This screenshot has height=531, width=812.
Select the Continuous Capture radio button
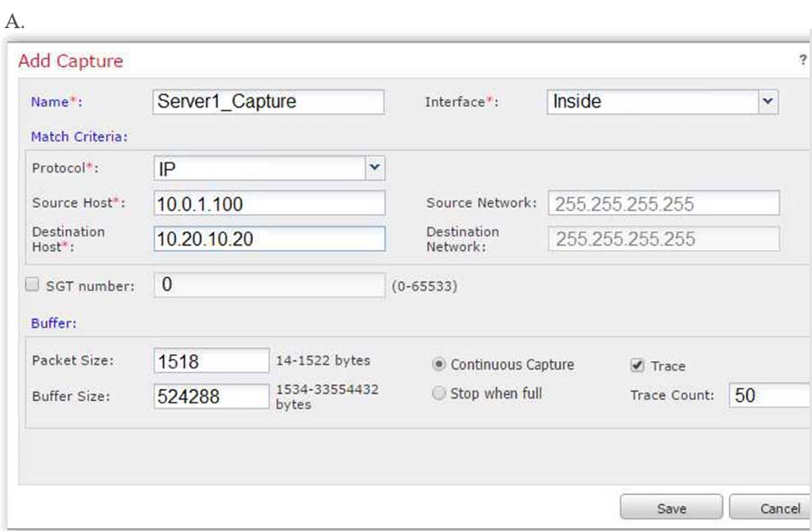tap(439, 365)
